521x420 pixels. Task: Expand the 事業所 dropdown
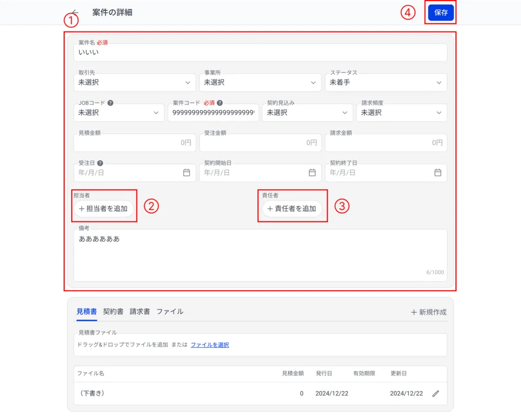[x=260, y=82]
